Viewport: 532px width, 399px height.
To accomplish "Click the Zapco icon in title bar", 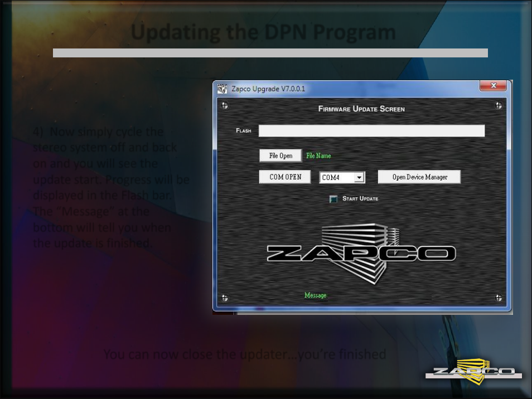I will click(223, 89).
